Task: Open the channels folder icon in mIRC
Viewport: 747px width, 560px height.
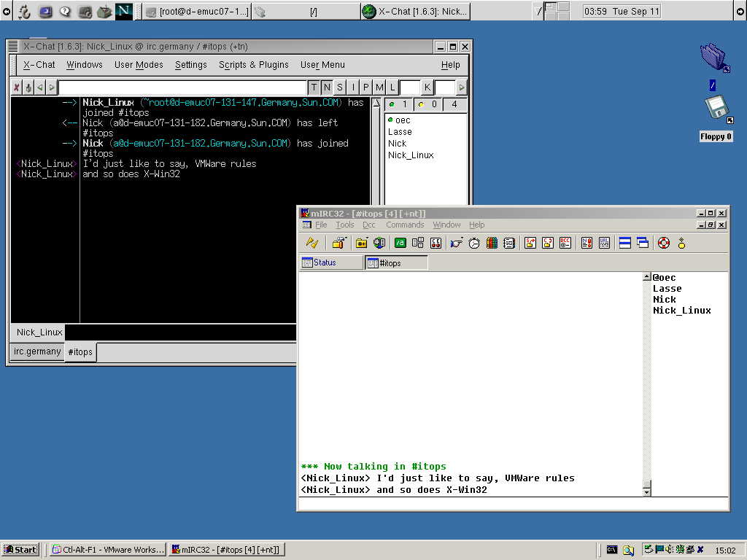Action: tap(362, 243)
